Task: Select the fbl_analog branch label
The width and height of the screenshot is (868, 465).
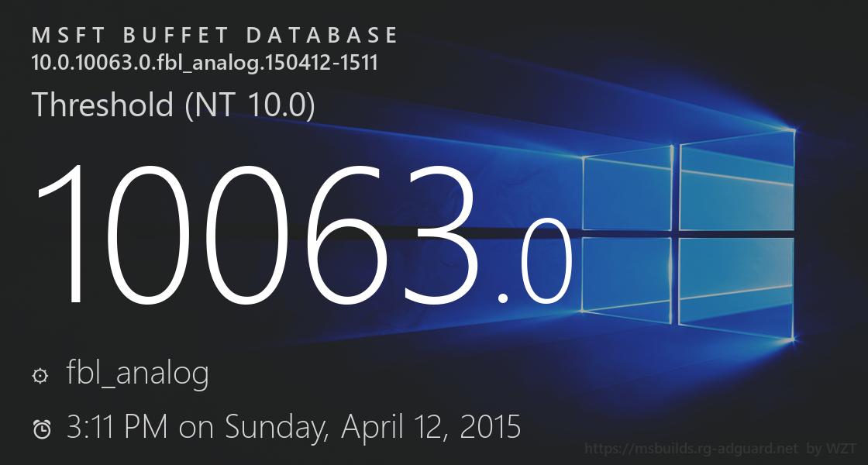Action: [138, 374]
